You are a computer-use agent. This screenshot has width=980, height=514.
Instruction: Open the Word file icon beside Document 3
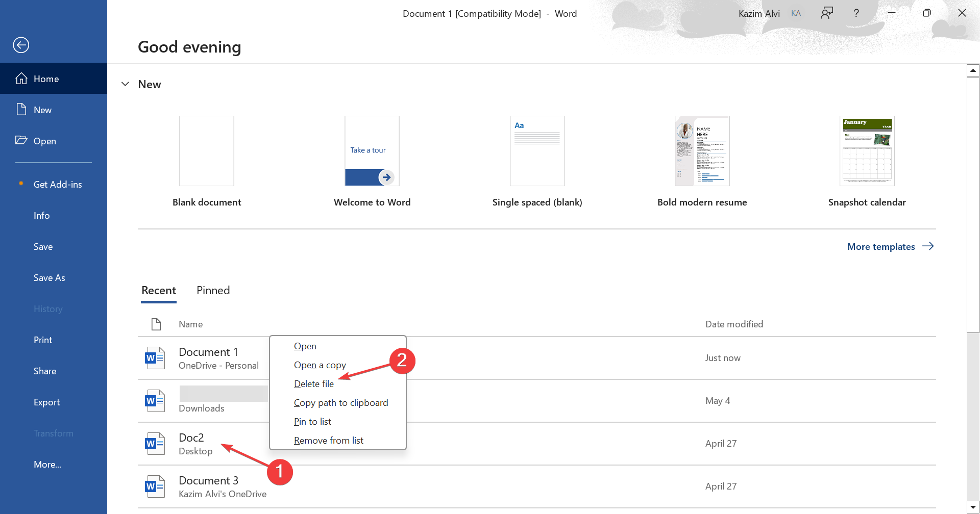pyautogui.click(x=155, y=486)
